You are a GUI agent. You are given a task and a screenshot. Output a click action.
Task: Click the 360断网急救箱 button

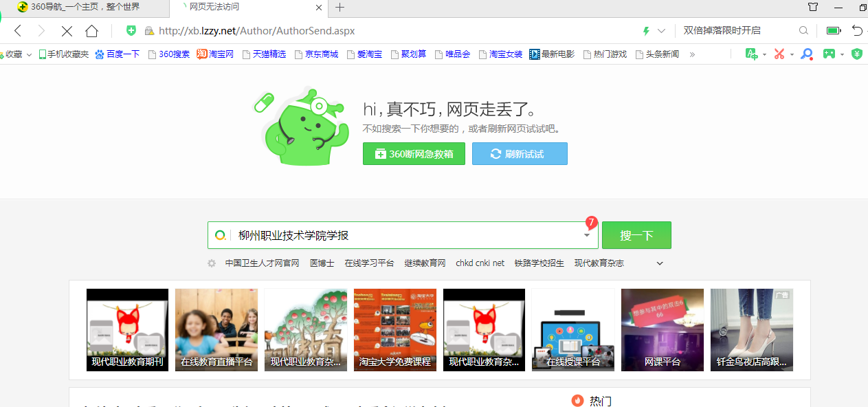point(414,154)
